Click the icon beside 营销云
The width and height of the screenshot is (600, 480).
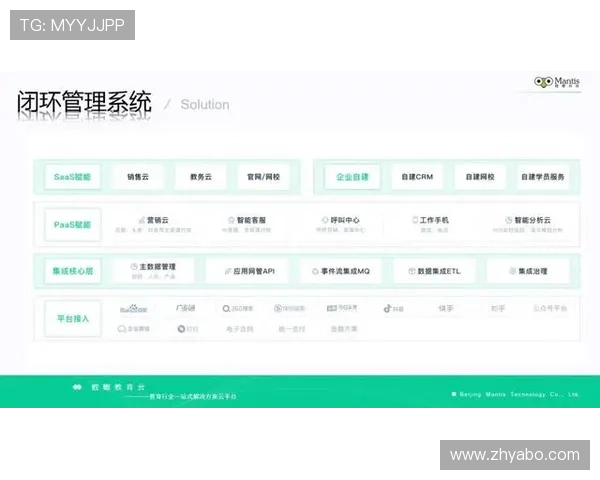[x=142, y=220]
